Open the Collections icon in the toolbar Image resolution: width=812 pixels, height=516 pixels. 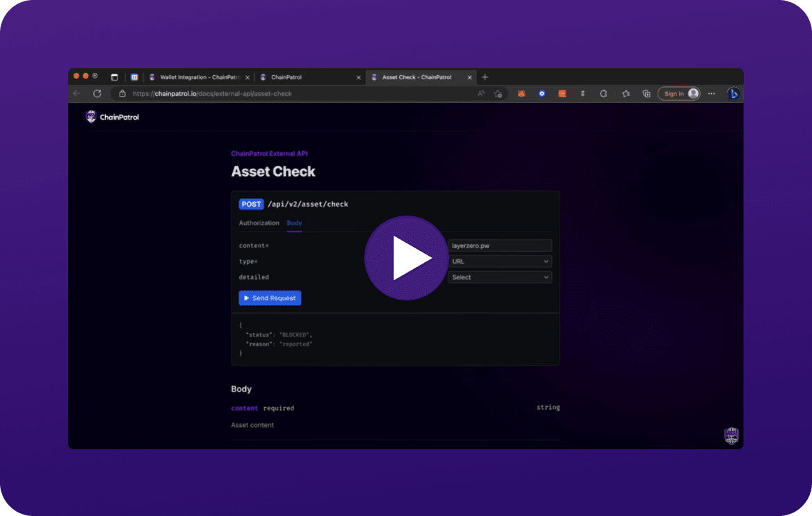(x=647, y=94)
